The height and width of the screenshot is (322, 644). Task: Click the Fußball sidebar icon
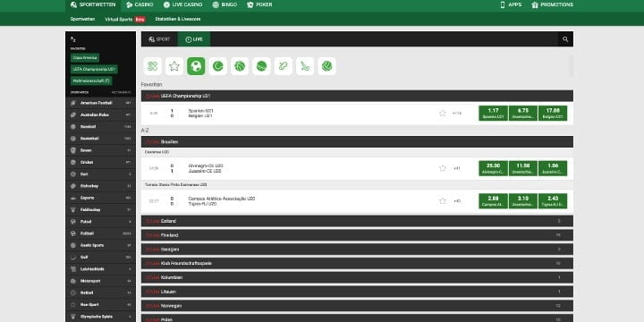click(73, 233)
